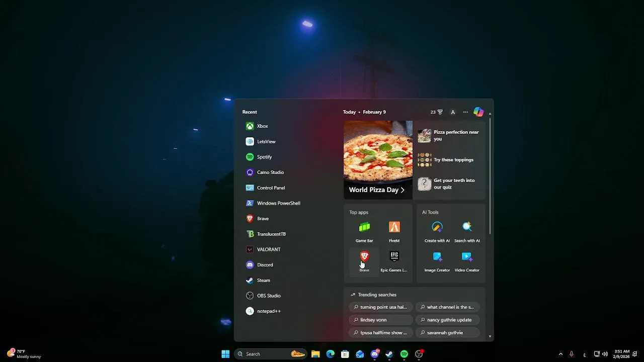Screen dimensions: 644x362
Task: Open Steam from the taskbar
Action: pos(389,354)
